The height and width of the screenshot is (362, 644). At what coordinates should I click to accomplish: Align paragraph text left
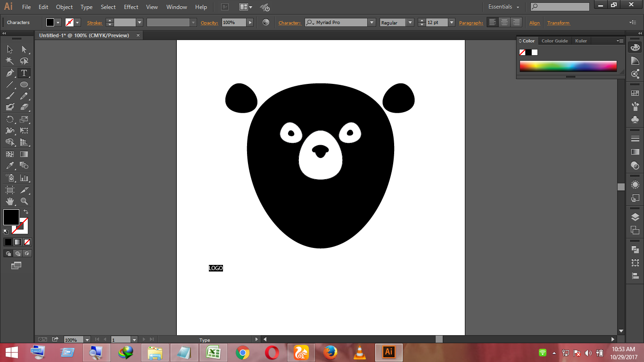tap(492, 22)
